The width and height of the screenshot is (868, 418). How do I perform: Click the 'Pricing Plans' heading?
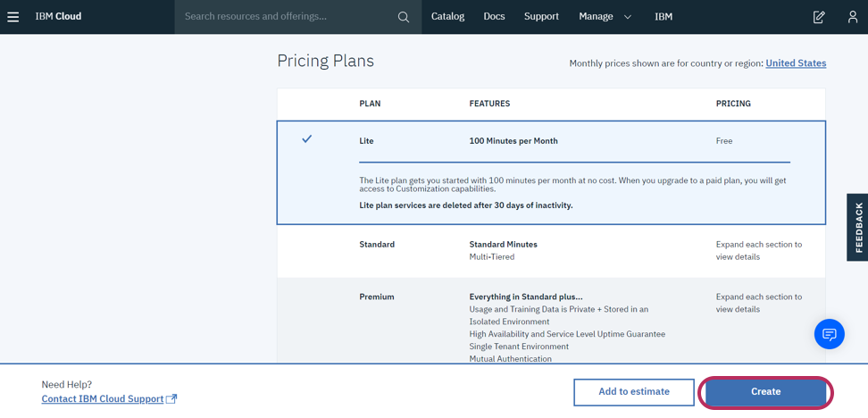[325, 61]
